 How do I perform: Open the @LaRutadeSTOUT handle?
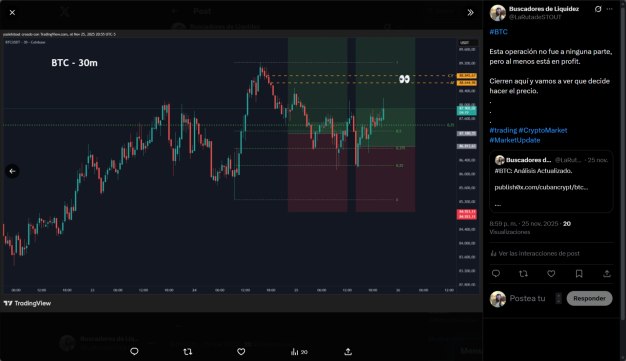tap(535, 17)
